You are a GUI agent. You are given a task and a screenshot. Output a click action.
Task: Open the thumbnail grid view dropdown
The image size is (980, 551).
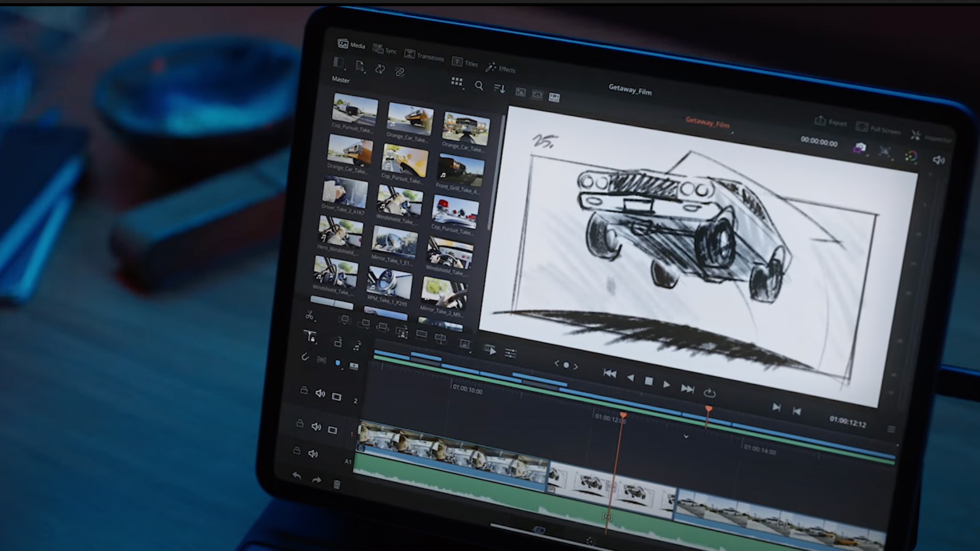point(457,81)
